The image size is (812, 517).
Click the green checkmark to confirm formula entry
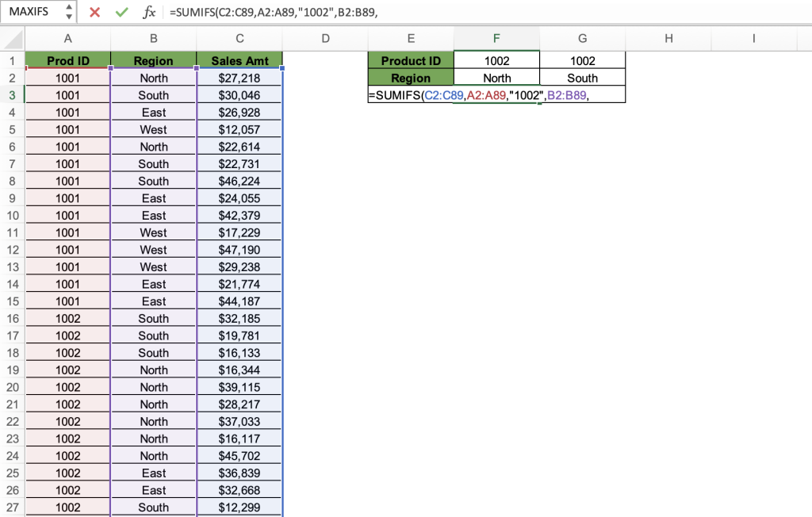click(x=121, y=12)
